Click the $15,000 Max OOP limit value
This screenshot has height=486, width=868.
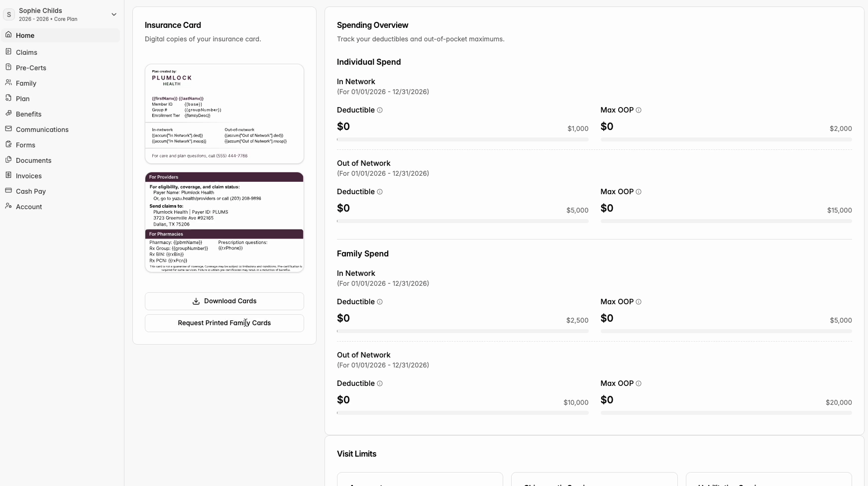tap(840, 210)
